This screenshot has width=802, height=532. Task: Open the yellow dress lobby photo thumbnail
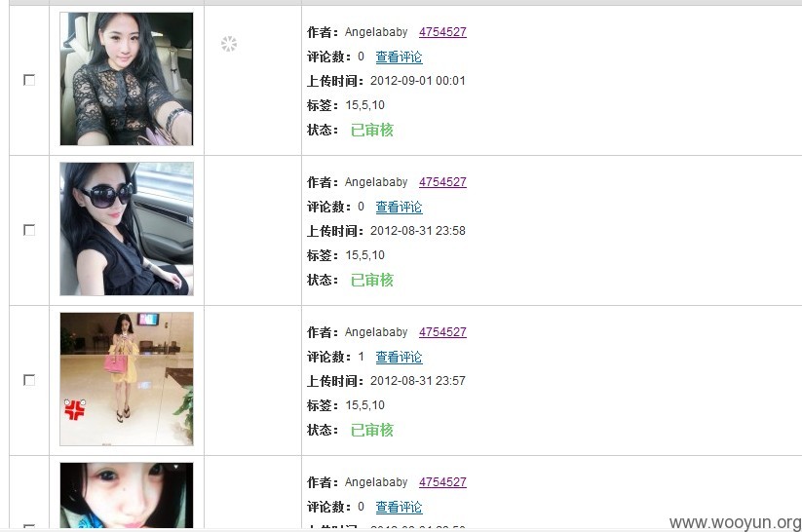coord(127,378)
